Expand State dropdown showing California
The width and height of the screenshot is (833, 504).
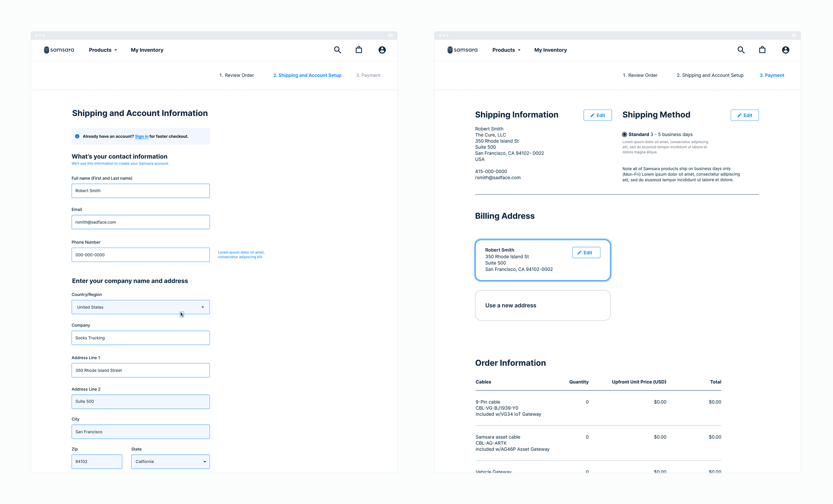170,461
